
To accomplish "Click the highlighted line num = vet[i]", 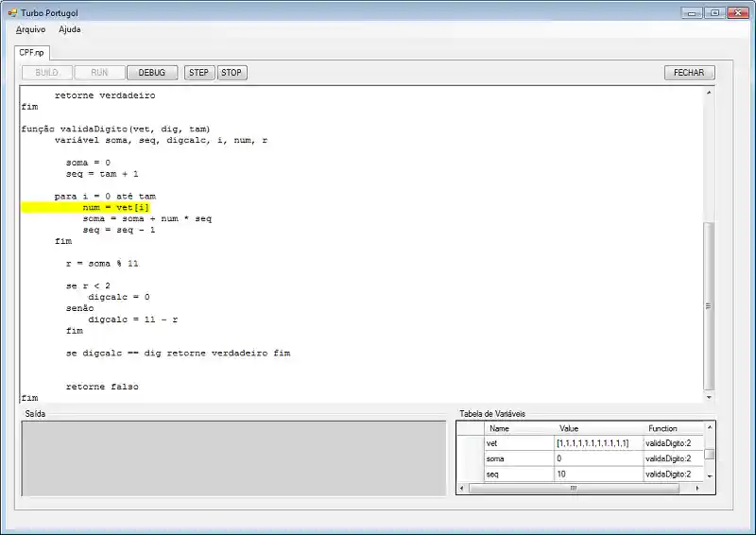I will [116, 207].
